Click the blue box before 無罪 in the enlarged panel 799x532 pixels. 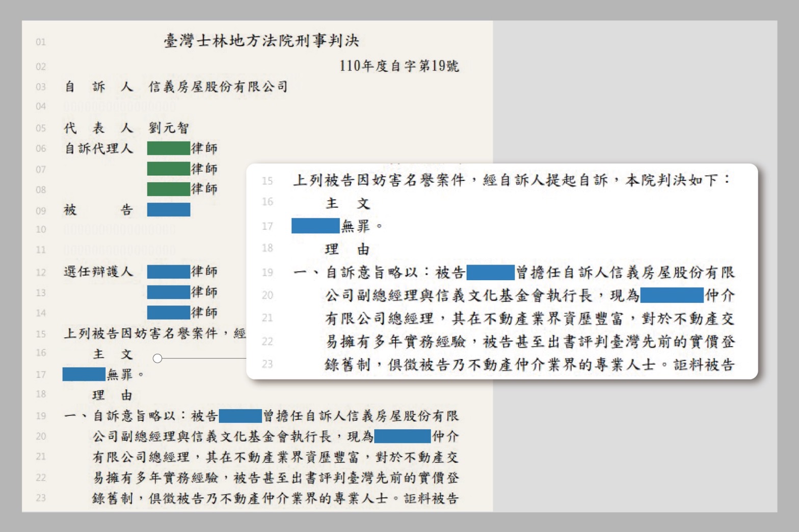point(315,226)
